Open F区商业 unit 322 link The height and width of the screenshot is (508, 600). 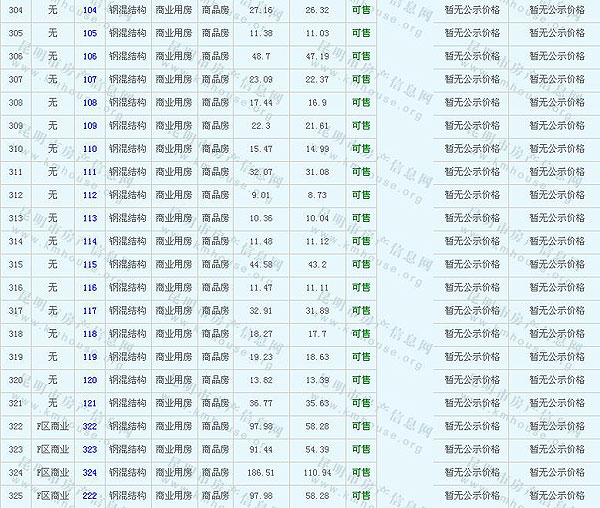coord(90,427)
